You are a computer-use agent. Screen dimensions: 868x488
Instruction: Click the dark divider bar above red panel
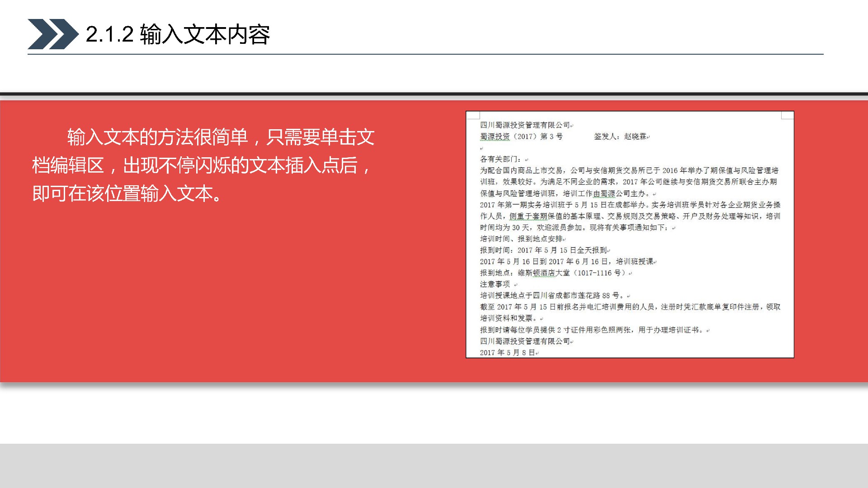click(x=434, y=94)
